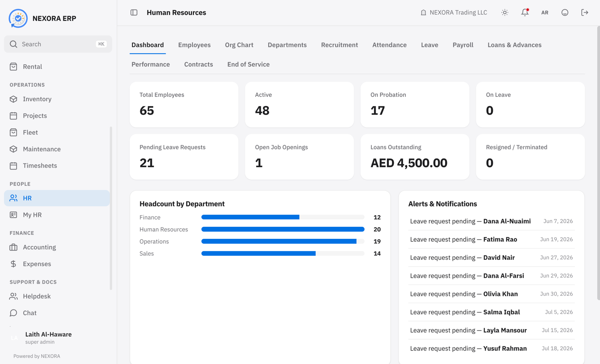Open Timesheets in the sidebar
Viewport: 600px width, 364px height.
point(57,166)
